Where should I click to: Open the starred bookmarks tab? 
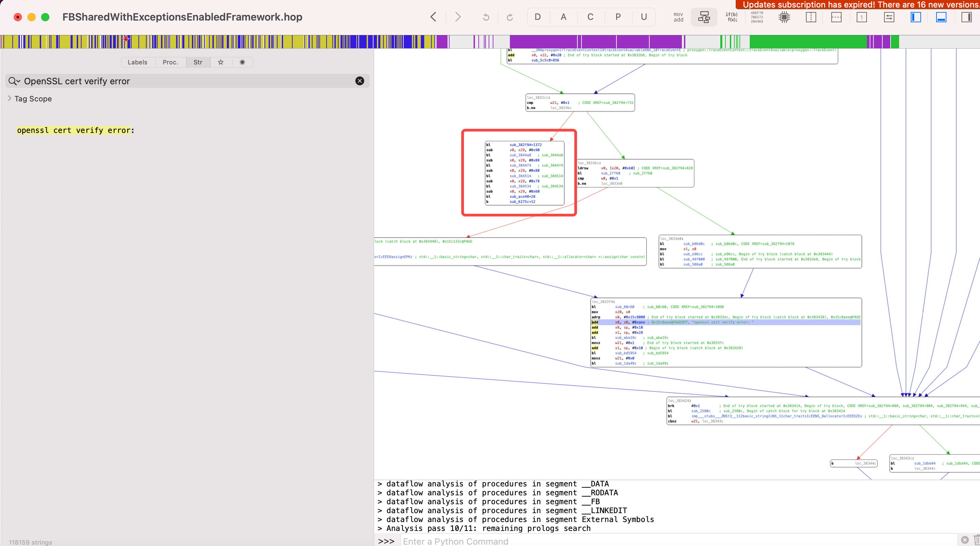tap(221, 62)
